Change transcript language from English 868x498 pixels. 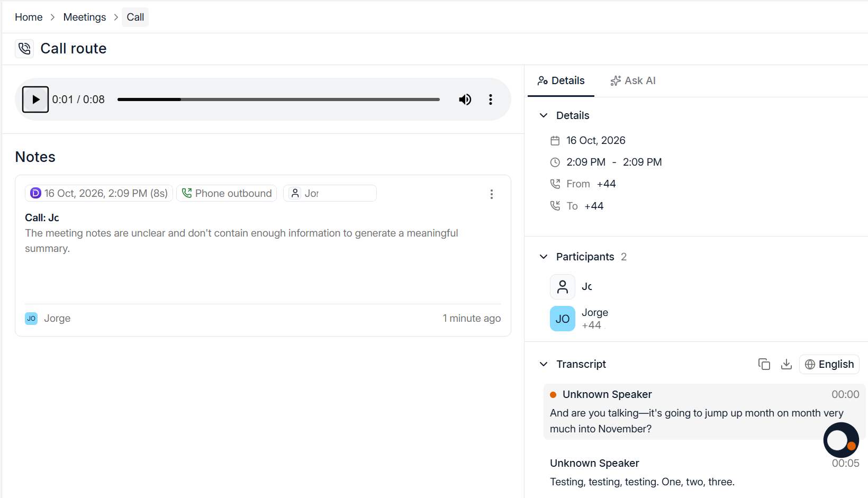829,364
